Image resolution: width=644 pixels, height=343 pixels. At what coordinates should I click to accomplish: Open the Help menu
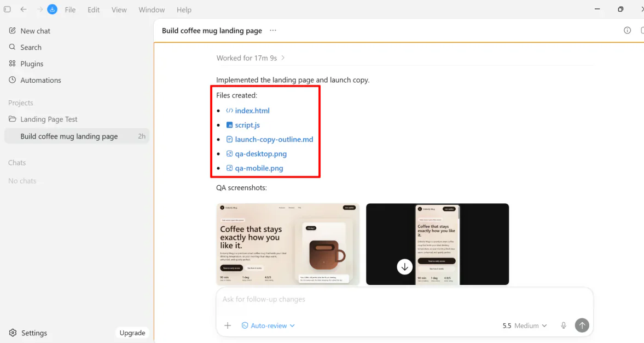[x=184, y=9]
